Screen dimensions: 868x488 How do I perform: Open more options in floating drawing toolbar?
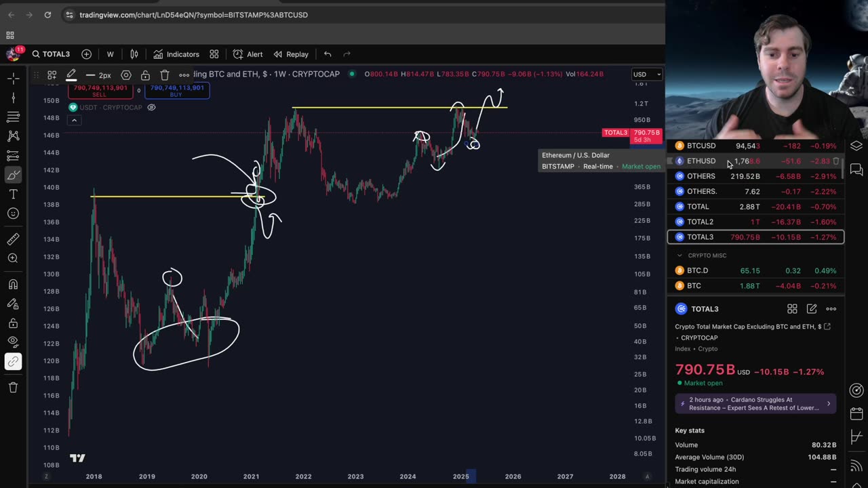click(184, 75)
